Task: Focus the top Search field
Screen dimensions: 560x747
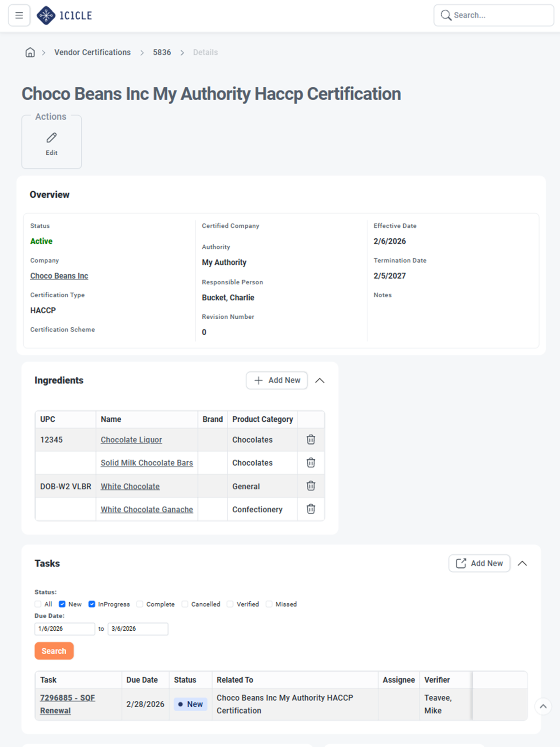Action: [x=494, y=15]
